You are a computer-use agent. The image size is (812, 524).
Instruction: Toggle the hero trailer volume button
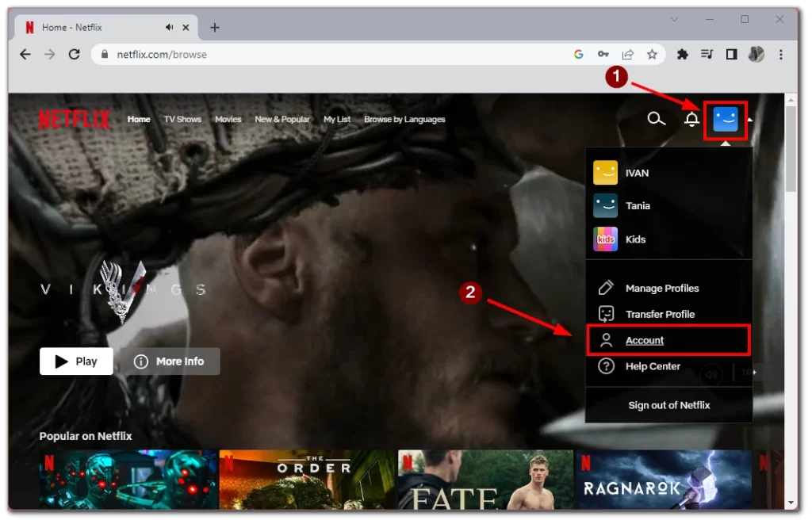click(712, 373)
